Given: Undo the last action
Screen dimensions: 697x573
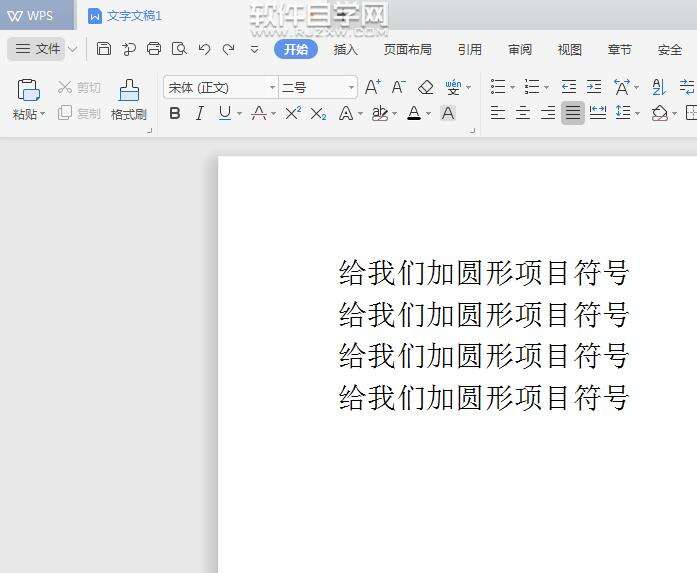Looking at the screenshot, I should 204,48.
